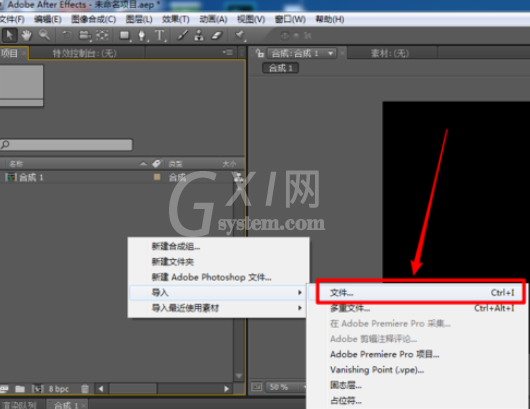Open the 文件(F) menu
Screen dimensions: 530x409
pos(12,19)
